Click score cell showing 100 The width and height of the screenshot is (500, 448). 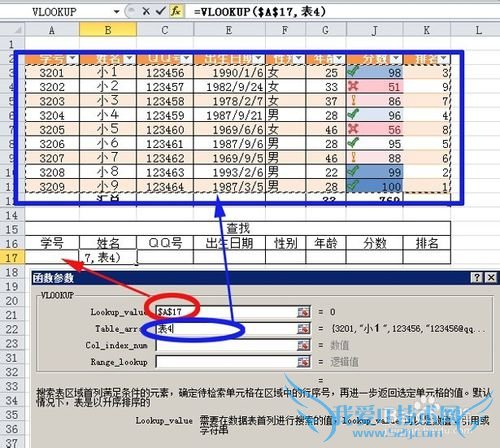coord(374,187)
